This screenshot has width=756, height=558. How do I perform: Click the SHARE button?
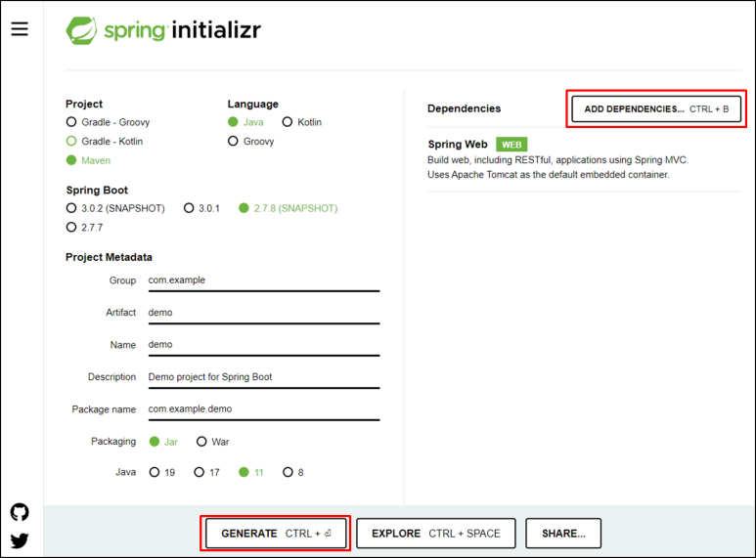pos(563,534)
